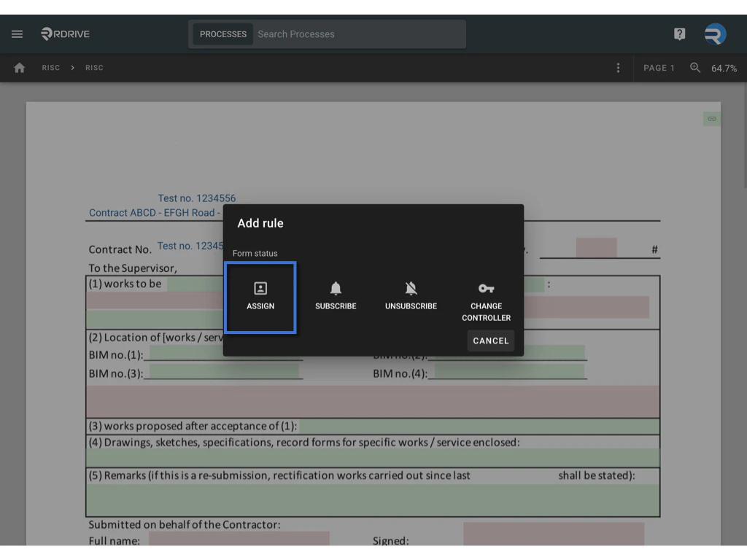Click the green link icon on the document
The image size is (747, 560).
point(711,118)
